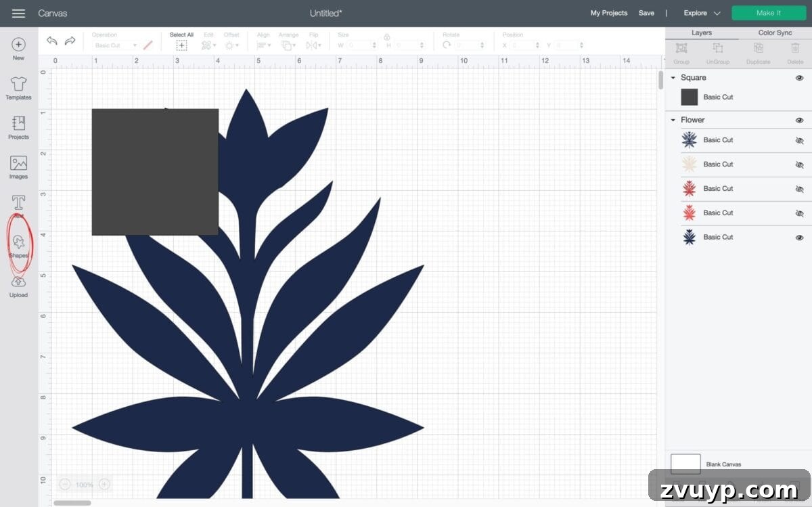Click the height H size field
Screen dimensions: 812x507
coord(409,45)
